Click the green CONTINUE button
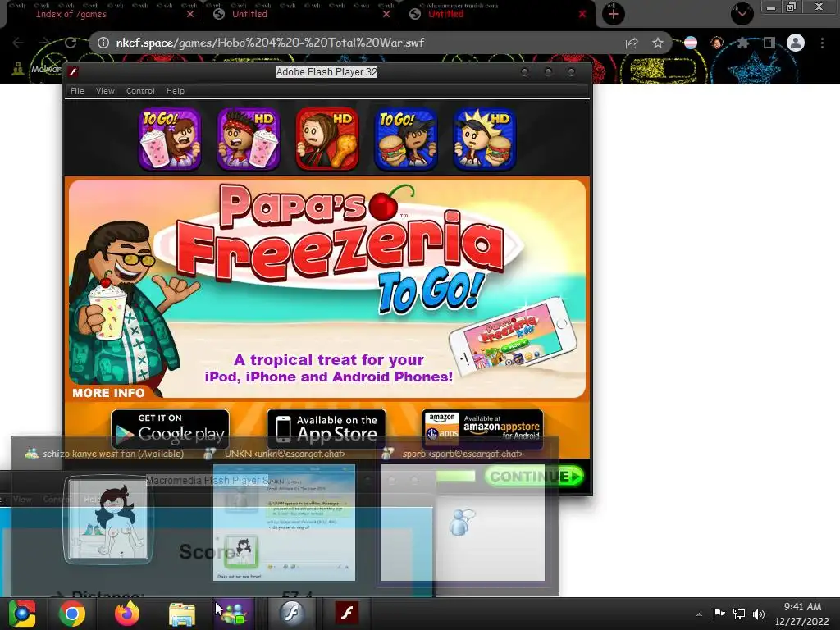Screen dimensions: 840x630 click(533, 477)
